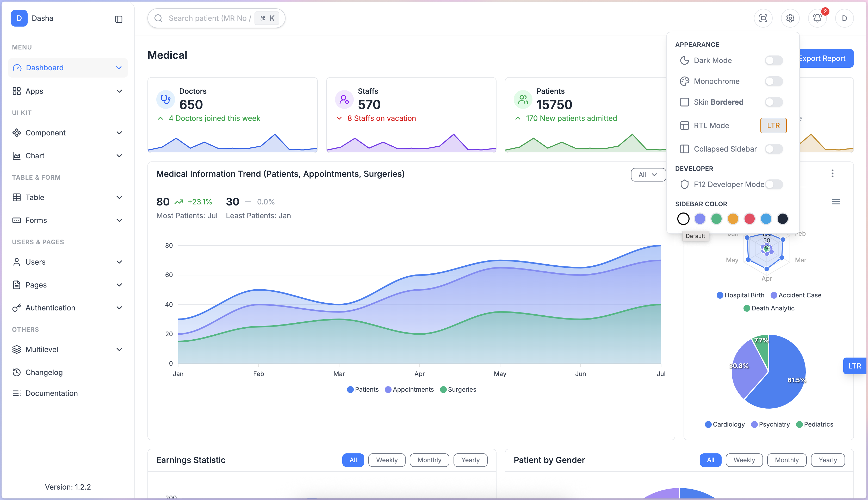Open the settings gear icon
This screenshot has width=868, height=500.
point(790,18)
